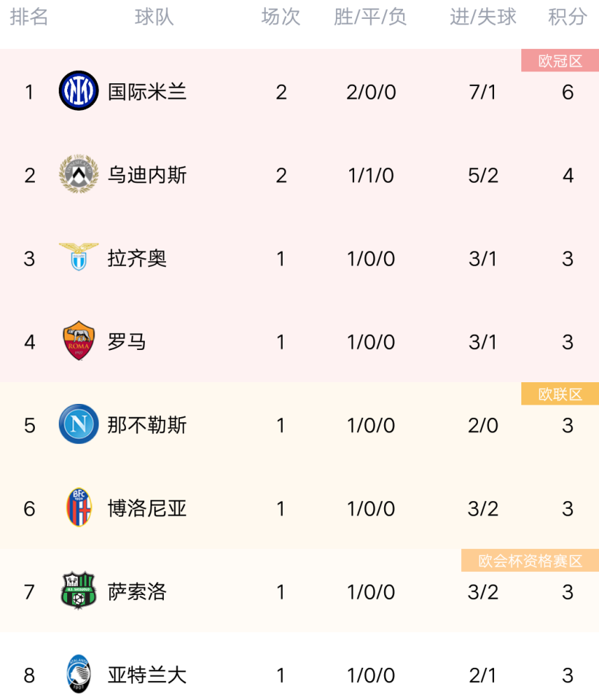
Task: Select the Napoli N logo
Action: click(x=78, y=423)
